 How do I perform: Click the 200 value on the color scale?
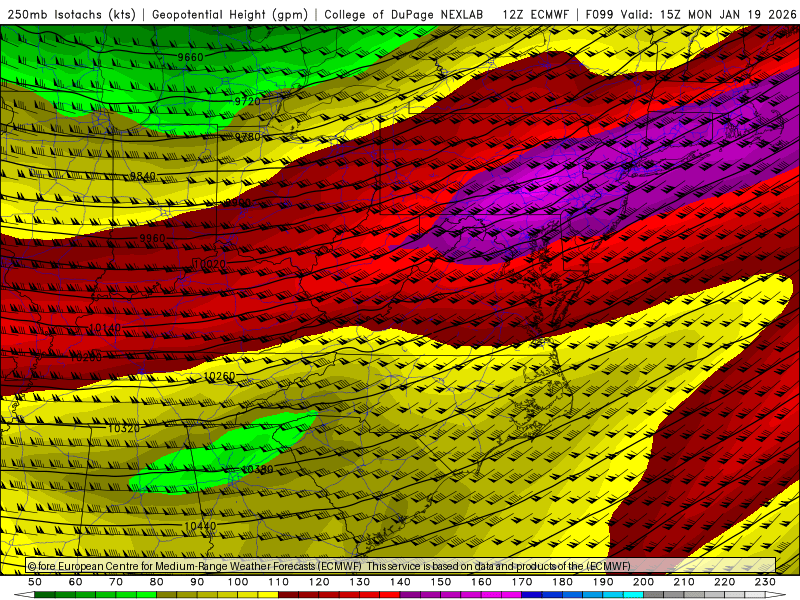pyautogui.click(x=643, y=582)
